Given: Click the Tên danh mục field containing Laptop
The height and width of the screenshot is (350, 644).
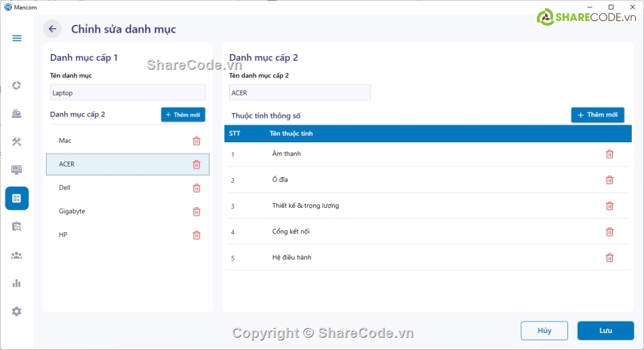Looking at the screenshot, I should click(x=127, y=93).
